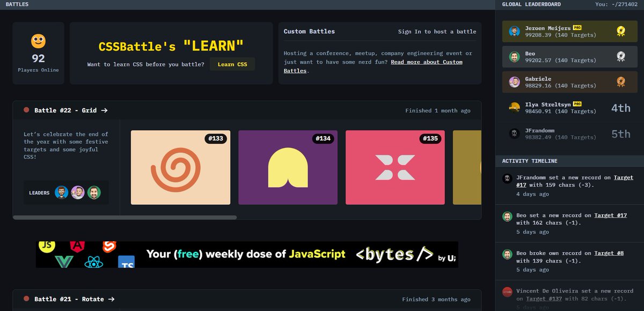Screen dimensions: 644x311
Task: Click PRO badge next to Jeroen Meijers
Action: click(x=577, y=27)
